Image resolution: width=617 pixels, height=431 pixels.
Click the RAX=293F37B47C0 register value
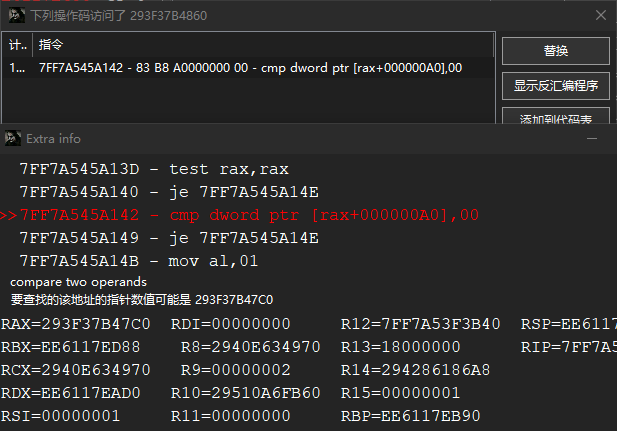[76, 324]
